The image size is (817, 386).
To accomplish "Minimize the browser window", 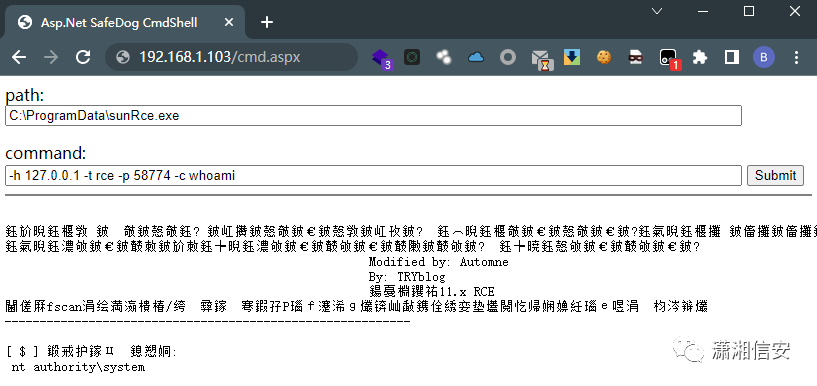I will point(702,11).
